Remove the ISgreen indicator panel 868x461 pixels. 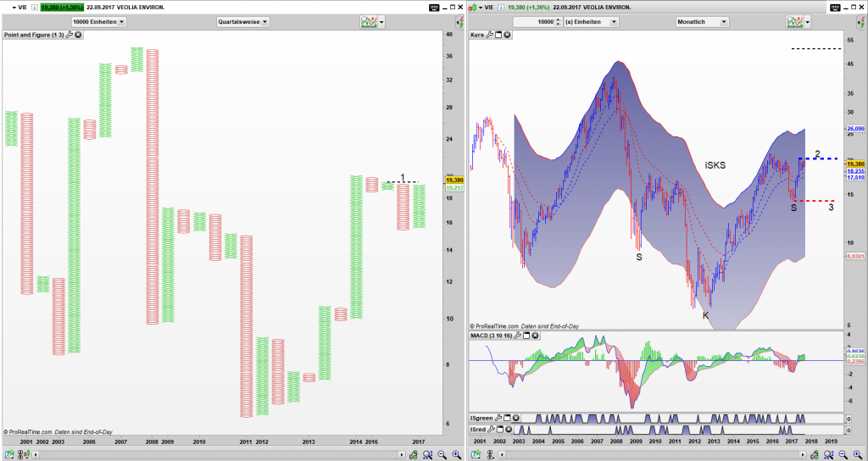[x=516, y=419]
